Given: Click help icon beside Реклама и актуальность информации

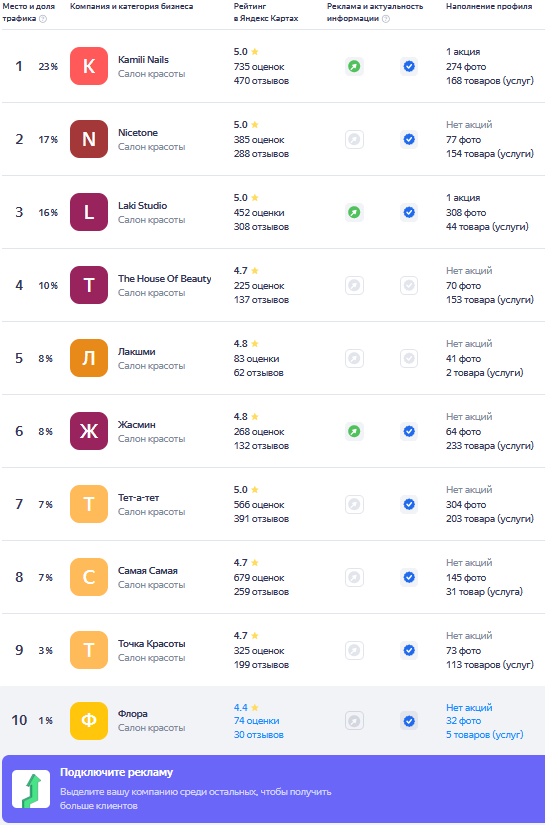Looking at the screenshot, I should [386, 19].
